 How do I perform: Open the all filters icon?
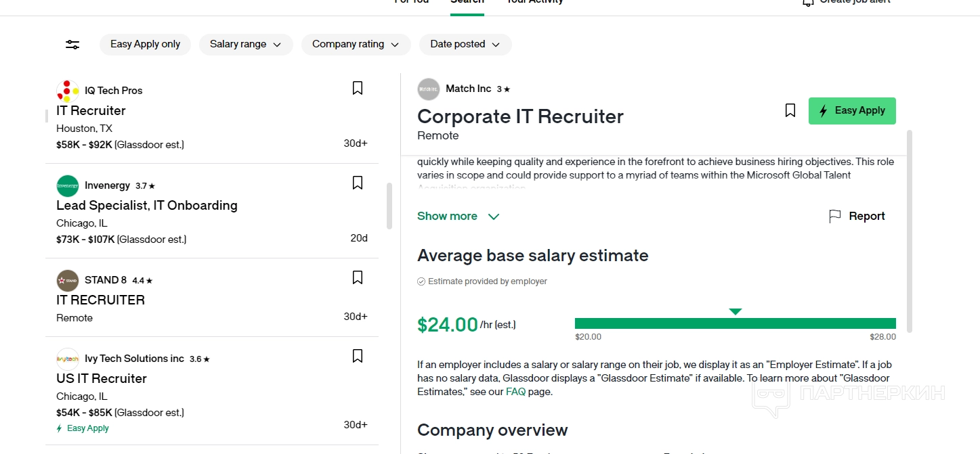72,45
